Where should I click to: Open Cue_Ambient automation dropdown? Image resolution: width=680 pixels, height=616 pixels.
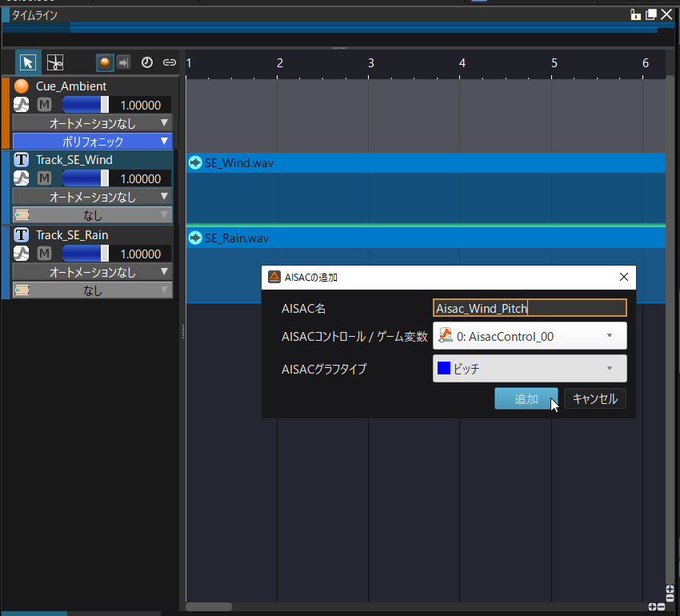click(92, 123)
